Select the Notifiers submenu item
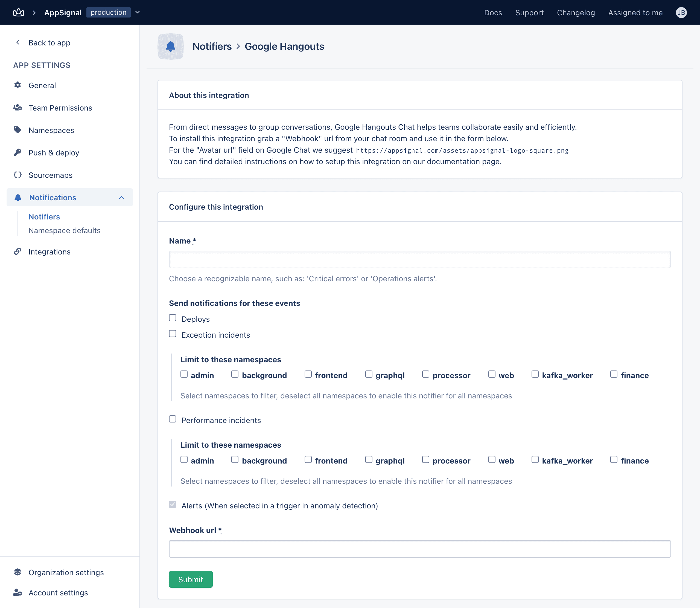This screenshot has width=700, height=608. (x=44, y=216)
